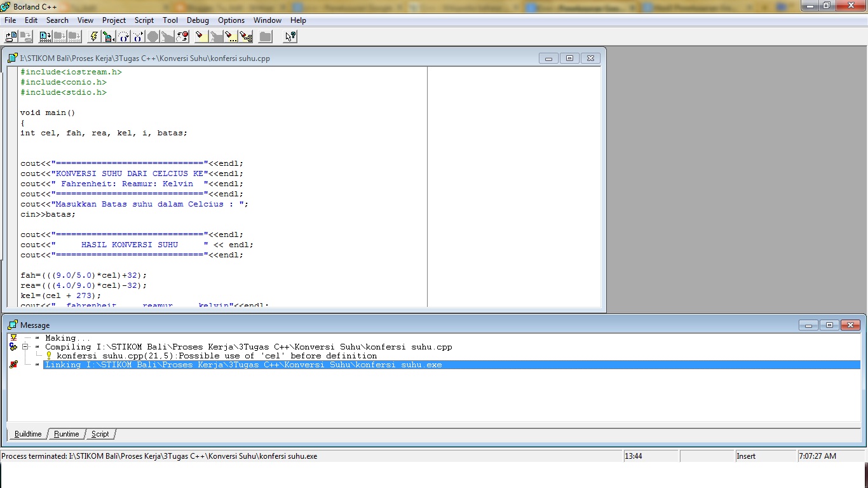Click the warning lightbulb icon in Message window
The width and height of the screenshot is (868, 488).
pos(49,355)
